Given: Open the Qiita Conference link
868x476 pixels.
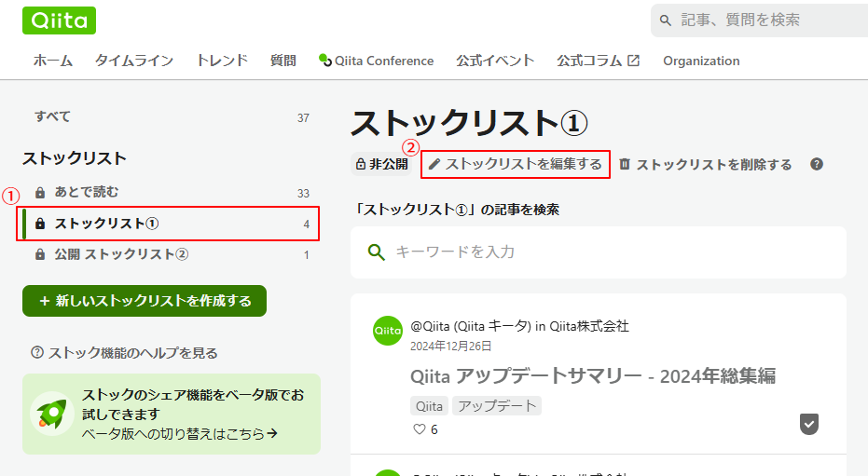Looking at the screenshot, I should click(376, 61).
